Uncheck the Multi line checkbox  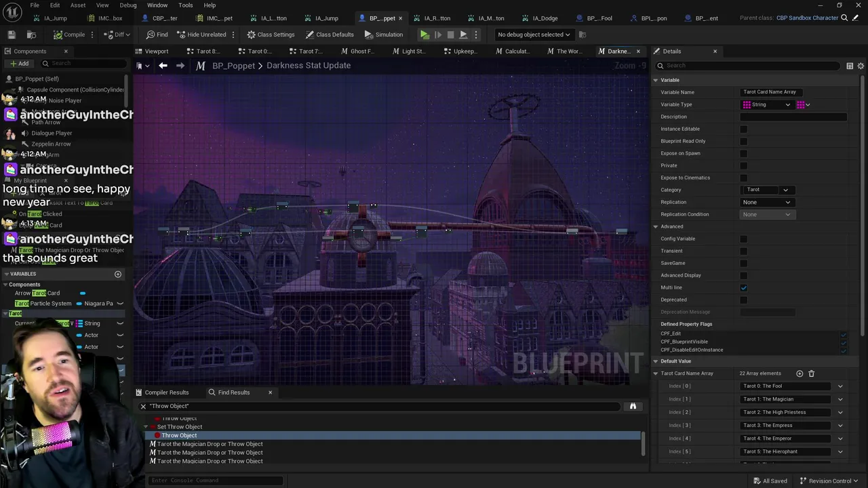[x=744, y=287]
